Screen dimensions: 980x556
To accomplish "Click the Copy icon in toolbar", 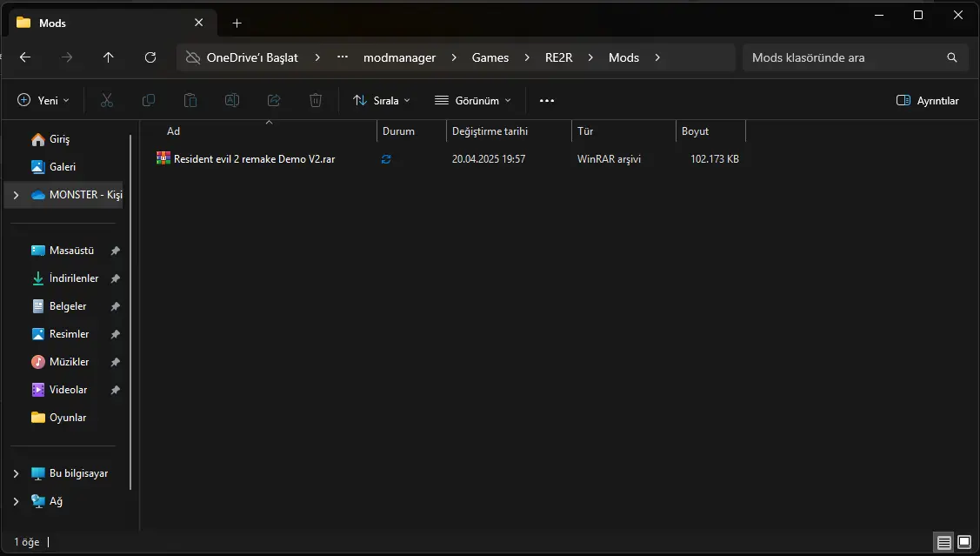I will tap(149, 100).
